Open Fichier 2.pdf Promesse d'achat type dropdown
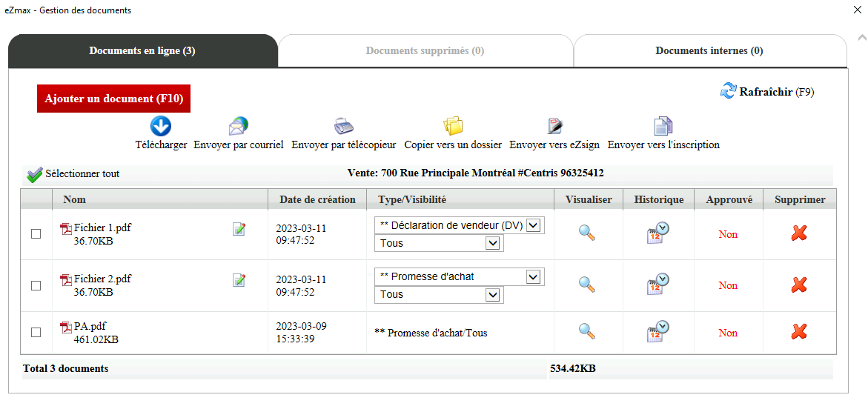868x412 pixels. 460,277
